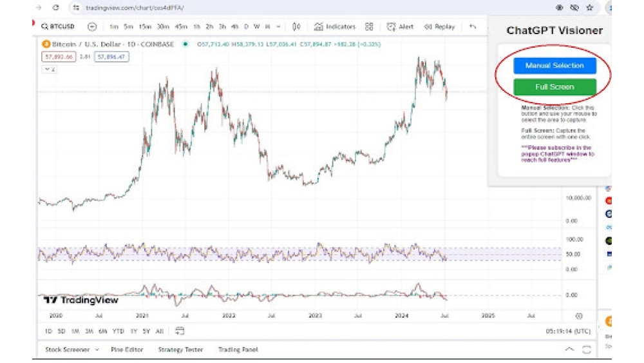The height and width of the screenshot is (363, 644).
Task: Open the Strategy Tester tab
Action: [x=180, y=349]
